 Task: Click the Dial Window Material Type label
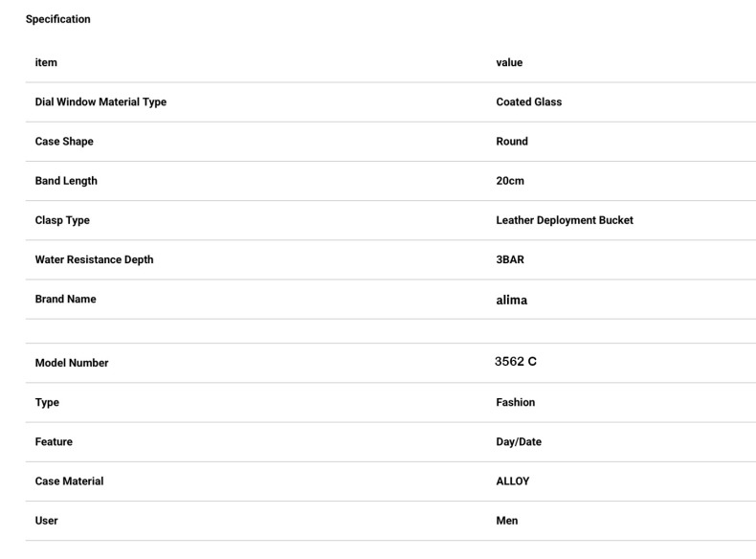100,102
